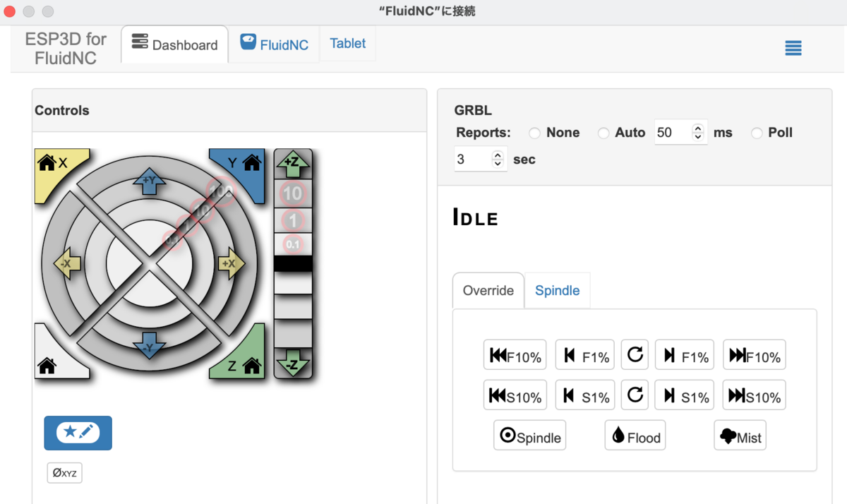Open the Spindle override tab
This screenshot has height=504, width=847.
(558, 291)
